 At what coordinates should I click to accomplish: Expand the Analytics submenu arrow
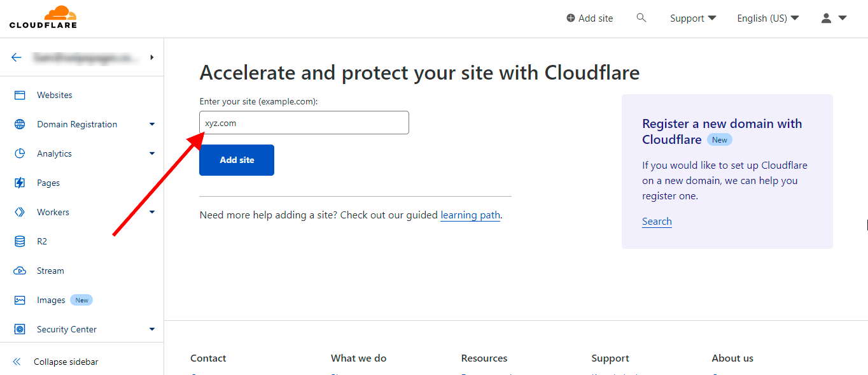[152, 153]
